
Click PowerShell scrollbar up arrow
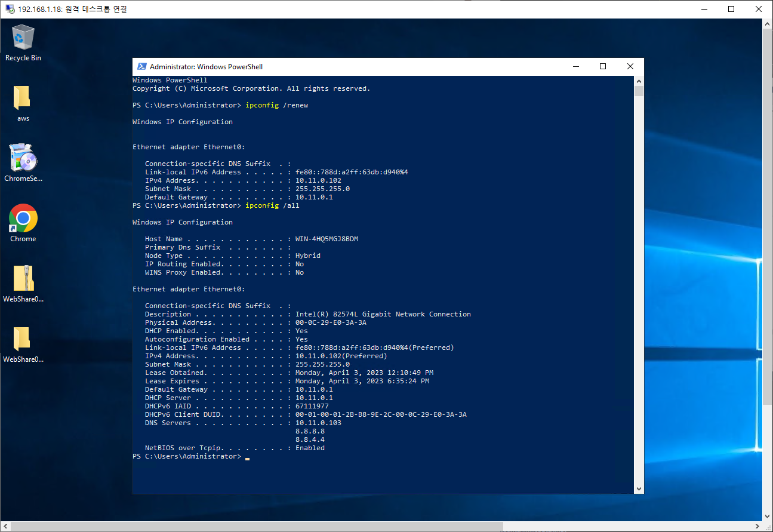[x=639, y=81]
